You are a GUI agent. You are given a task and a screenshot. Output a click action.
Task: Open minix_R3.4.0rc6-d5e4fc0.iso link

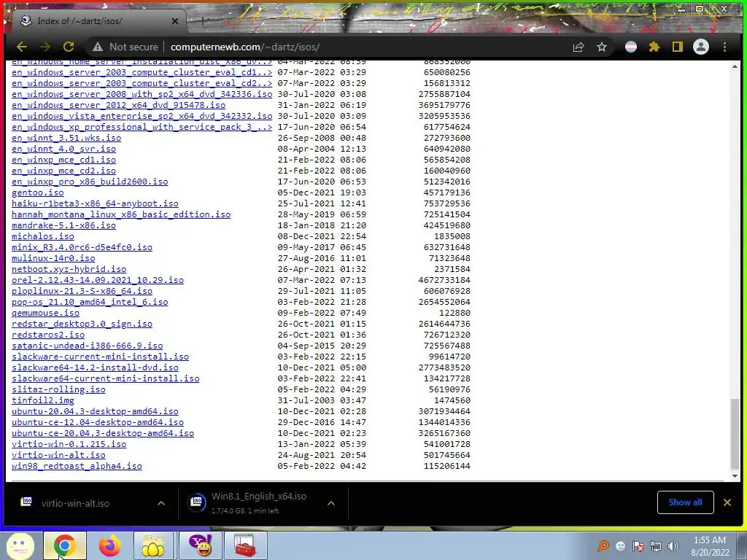pyautogui.click(x=82, y=247)
